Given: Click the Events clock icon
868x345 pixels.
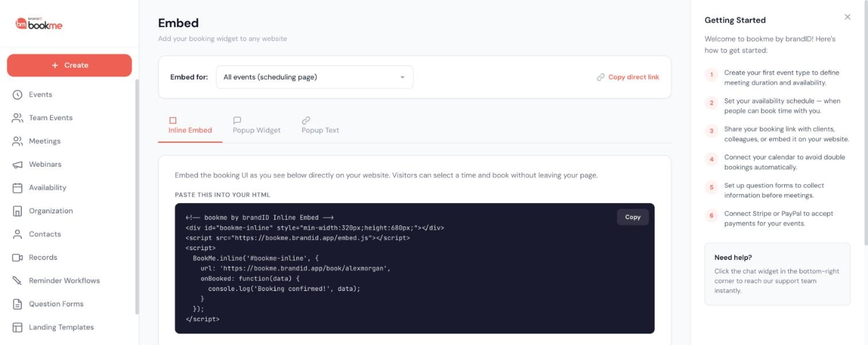Looking at the screenshot, I should coord(17,95).
